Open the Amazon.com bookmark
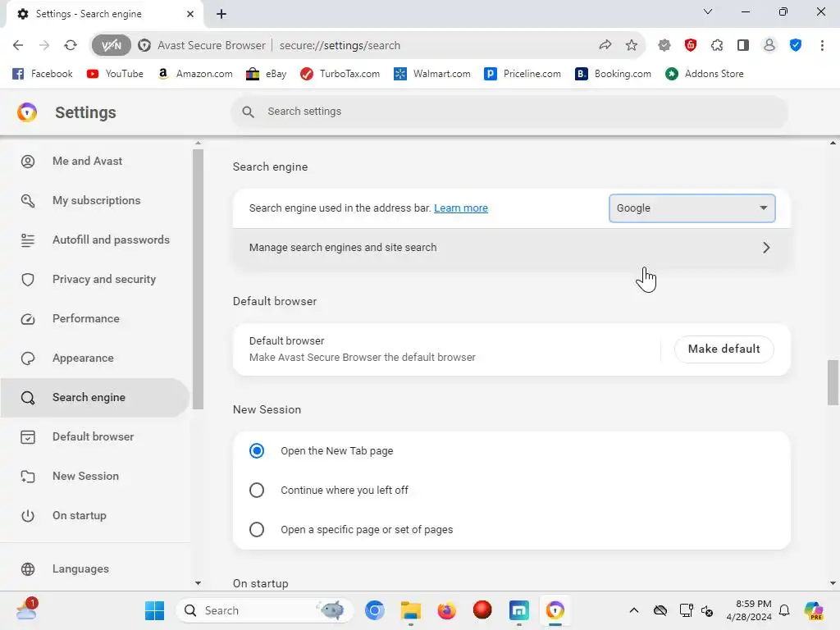Viewport: 840px width, 630px height. pyautogui.click(x=195, y=74)
